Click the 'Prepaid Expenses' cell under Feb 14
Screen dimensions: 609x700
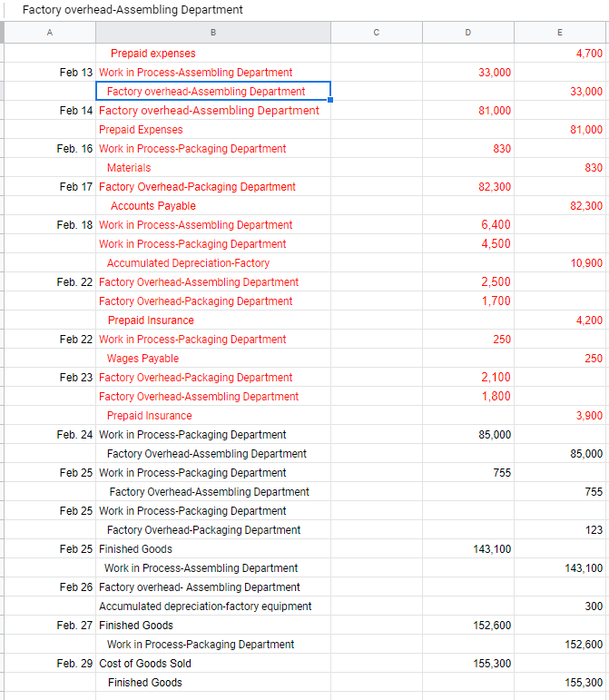(213, 130)
